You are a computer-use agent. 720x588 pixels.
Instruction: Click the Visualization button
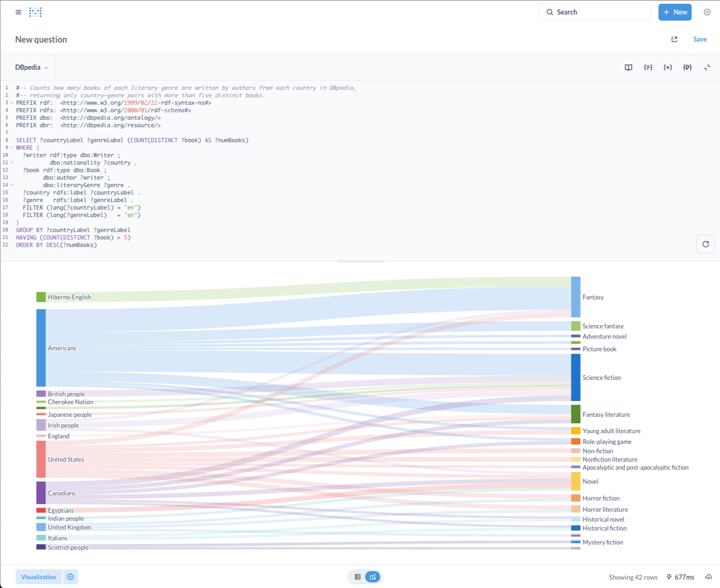[38, 577]
